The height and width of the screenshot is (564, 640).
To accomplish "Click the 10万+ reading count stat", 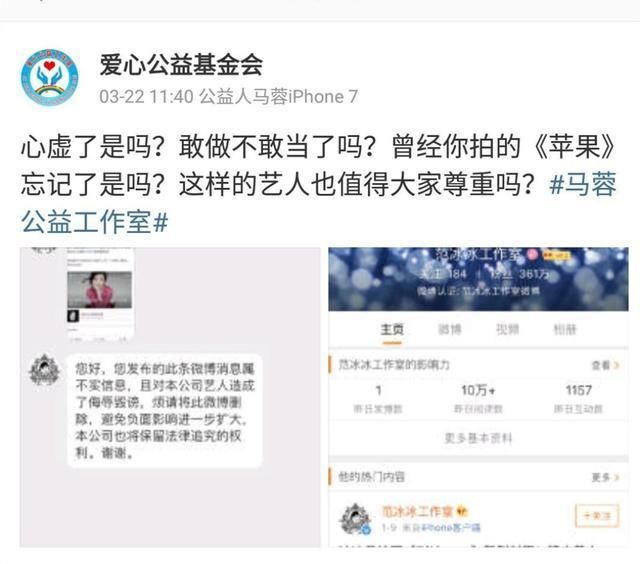I will pyautogui.click(x=478, y=397).
